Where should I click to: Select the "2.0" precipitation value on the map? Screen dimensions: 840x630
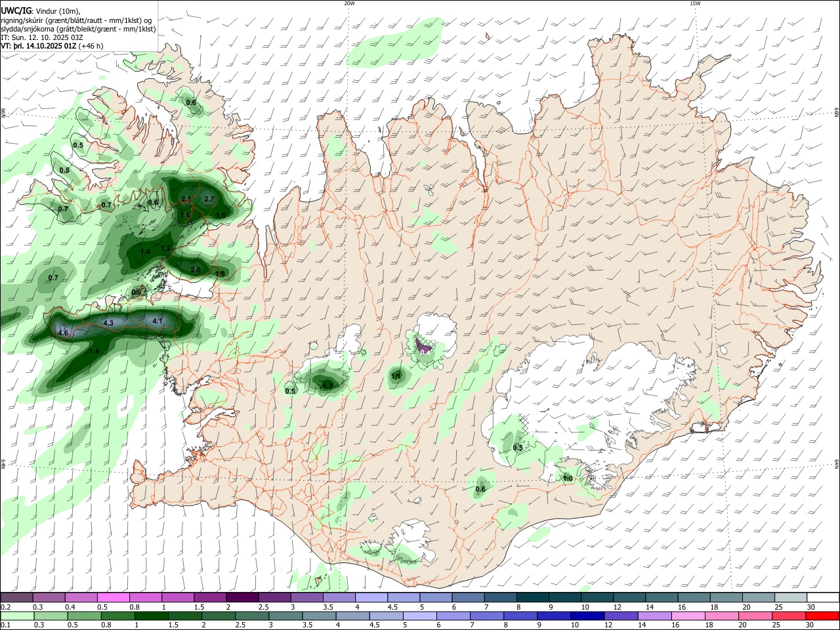196,270
